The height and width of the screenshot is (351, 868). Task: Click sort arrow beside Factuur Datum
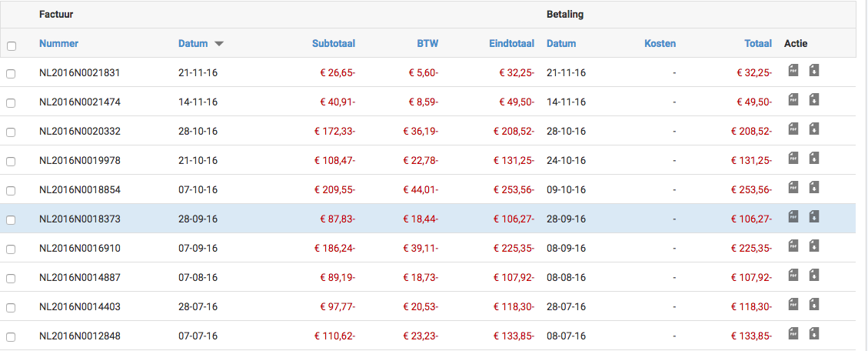tap(219, 44)
